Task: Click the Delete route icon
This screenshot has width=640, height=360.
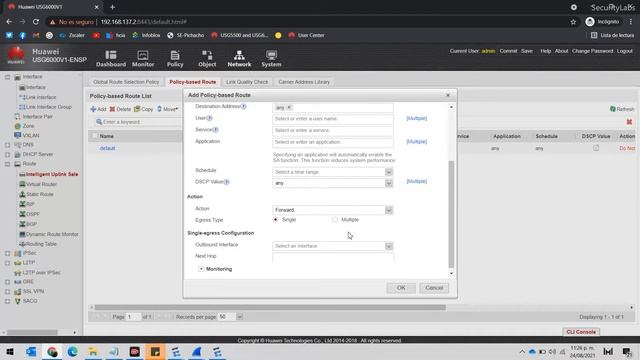Action: (x=112, y=109)
